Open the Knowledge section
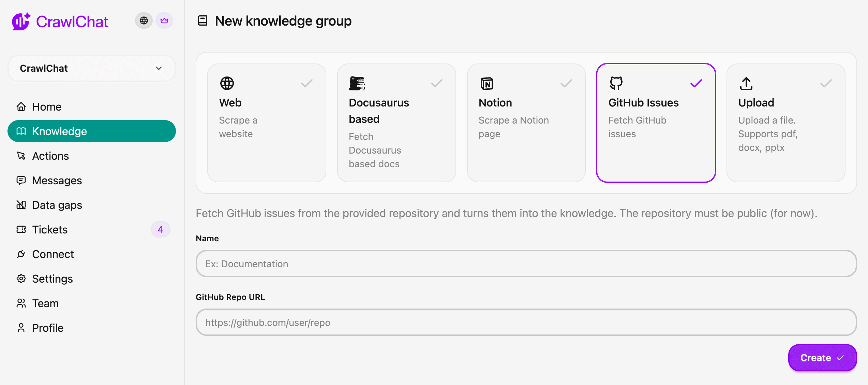Viewport: 868px width, 385px height. coord(91,131)
